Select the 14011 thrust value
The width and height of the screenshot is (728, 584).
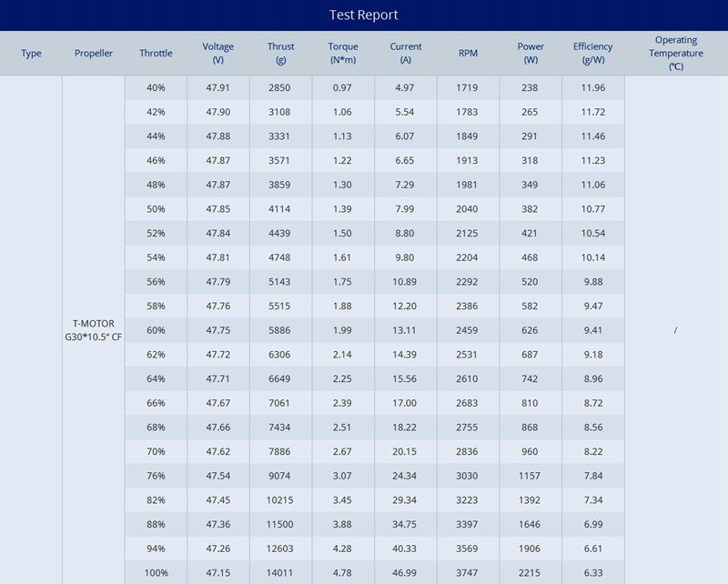[281, 573]
